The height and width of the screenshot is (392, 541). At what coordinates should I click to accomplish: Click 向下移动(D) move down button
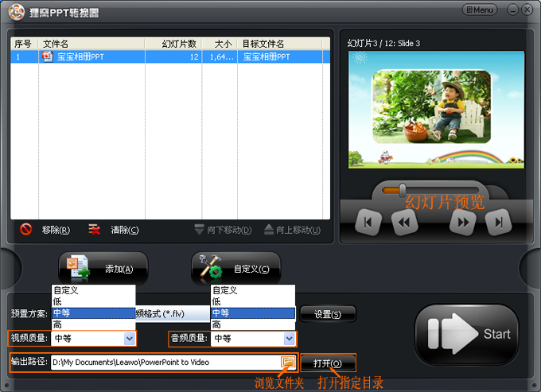(223, 230)
